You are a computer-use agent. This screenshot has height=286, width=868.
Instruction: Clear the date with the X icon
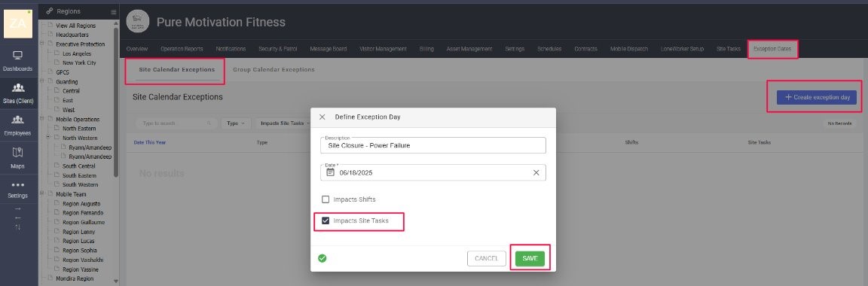536,172
